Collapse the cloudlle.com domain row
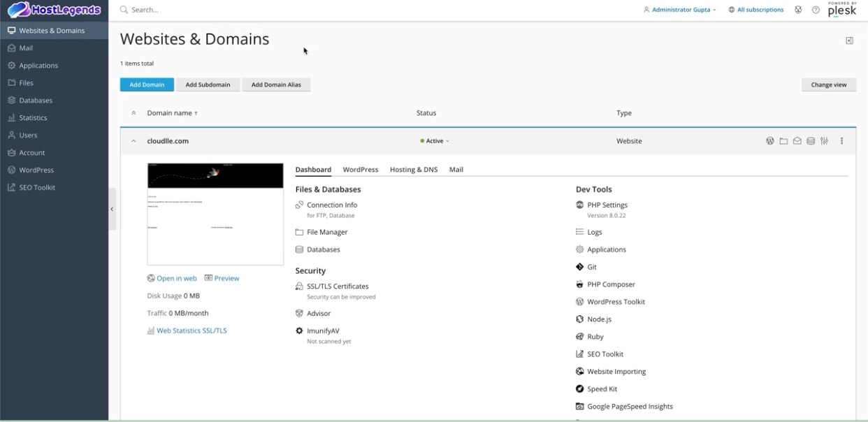This screenshot has width=868, height=422. point(133,141)
